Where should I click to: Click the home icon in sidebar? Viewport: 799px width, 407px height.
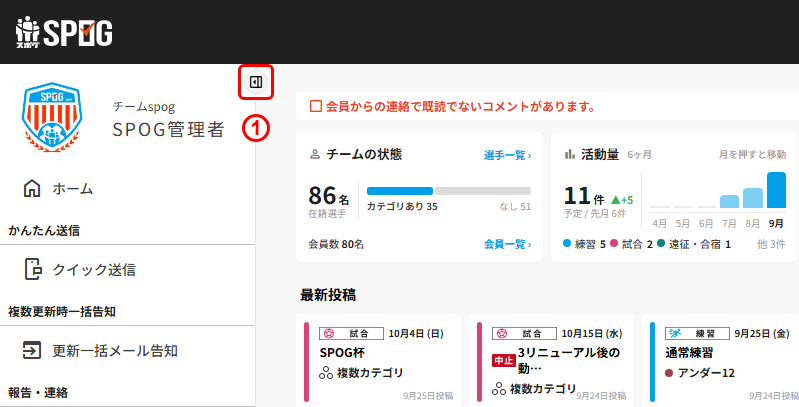[32, 188]
